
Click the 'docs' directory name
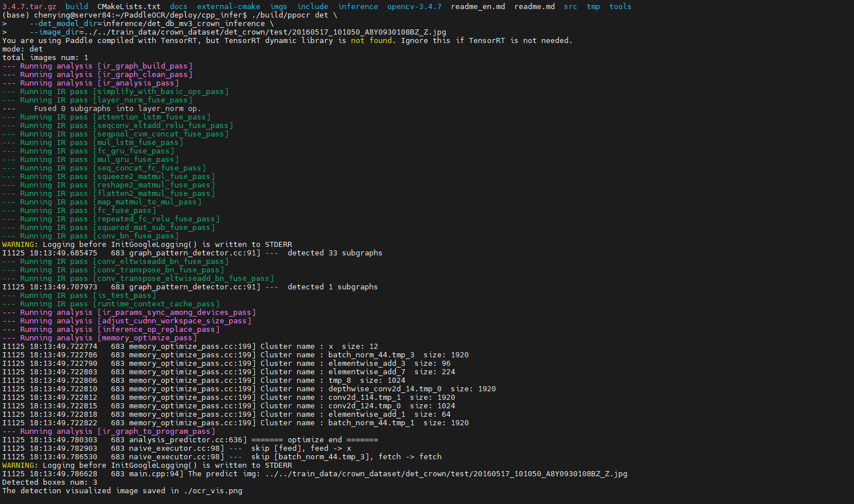click(x=179, y=6)
